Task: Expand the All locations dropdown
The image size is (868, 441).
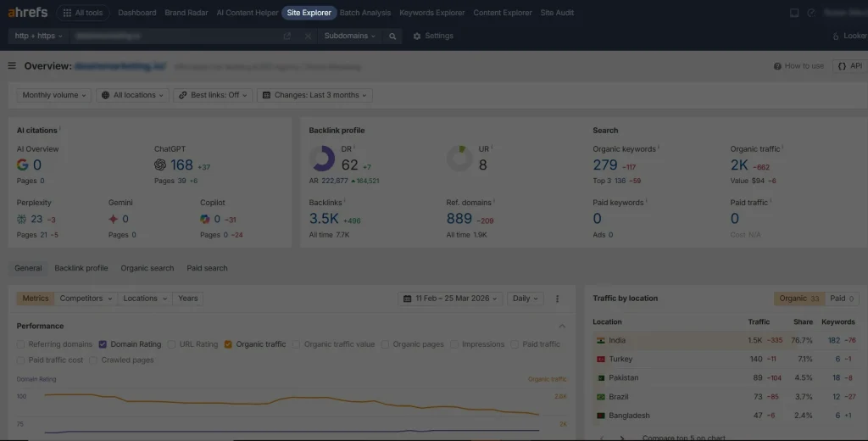Action: click(x=132, y=95)
